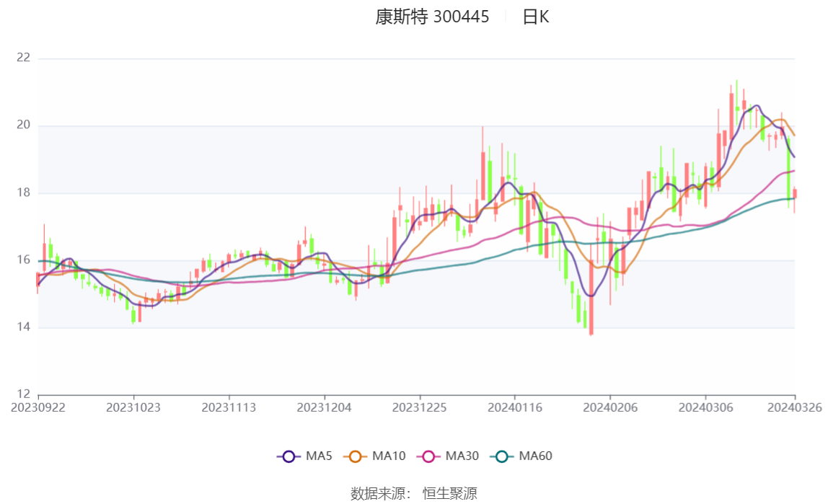
Task: Toggle the MA10 legend series
Action: click(x=374, y=456)
